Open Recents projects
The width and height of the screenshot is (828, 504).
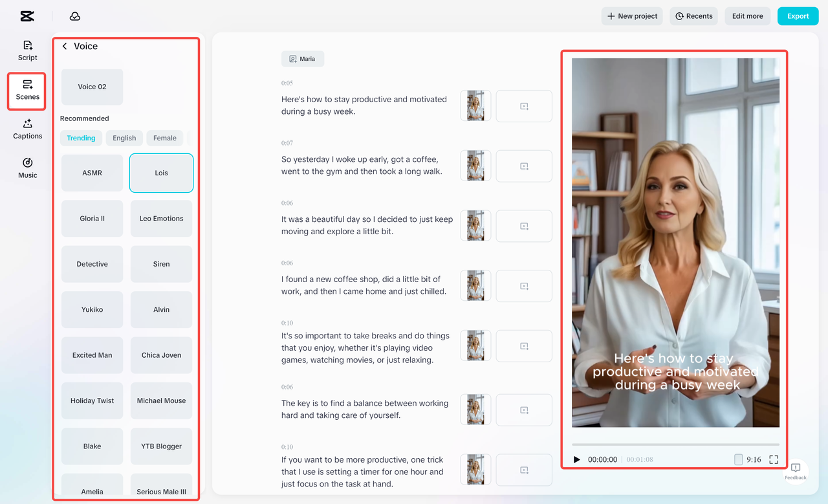694,16
